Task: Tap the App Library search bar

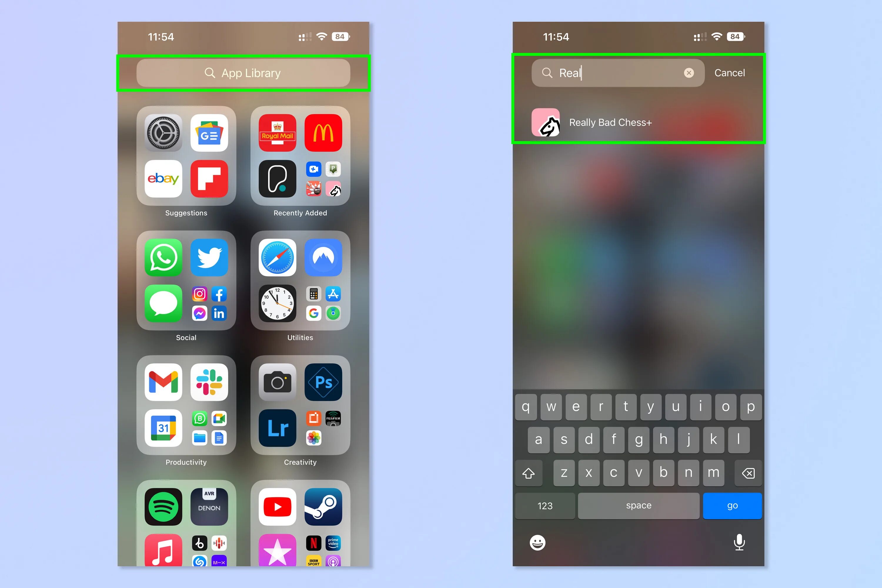Action: point(245,73)
